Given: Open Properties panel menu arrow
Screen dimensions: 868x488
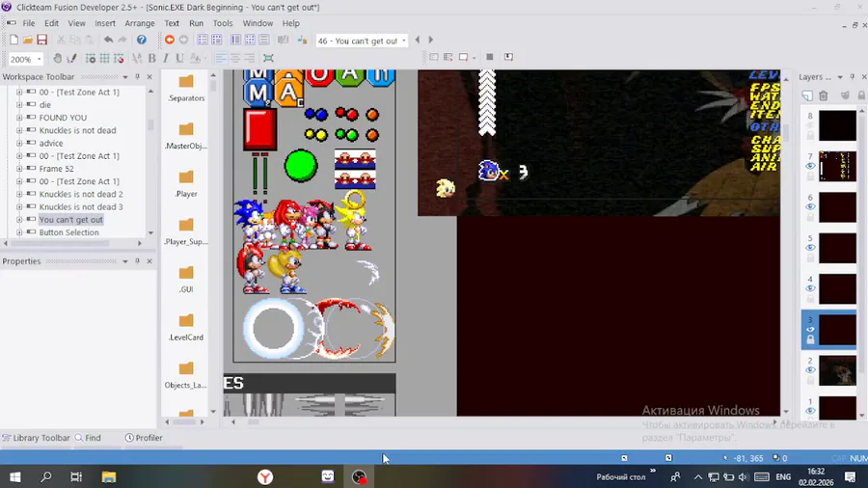Looking at the screenshot, I should 125,261.
